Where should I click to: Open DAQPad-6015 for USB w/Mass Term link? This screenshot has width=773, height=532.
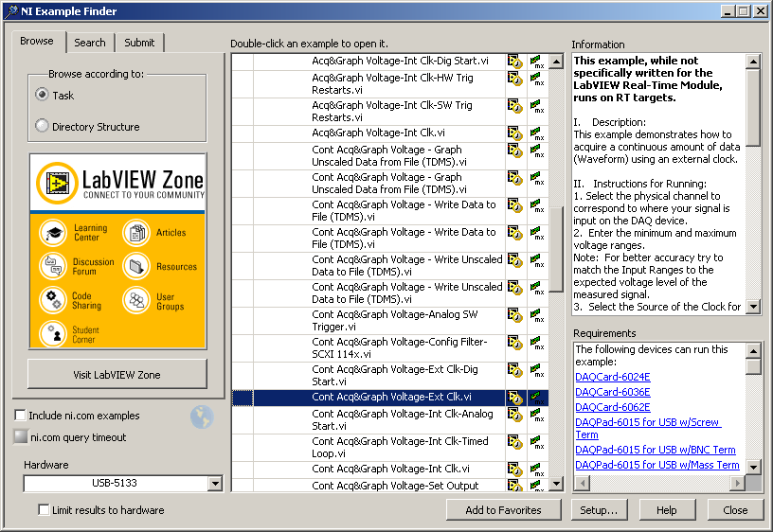tap(657, 465)
